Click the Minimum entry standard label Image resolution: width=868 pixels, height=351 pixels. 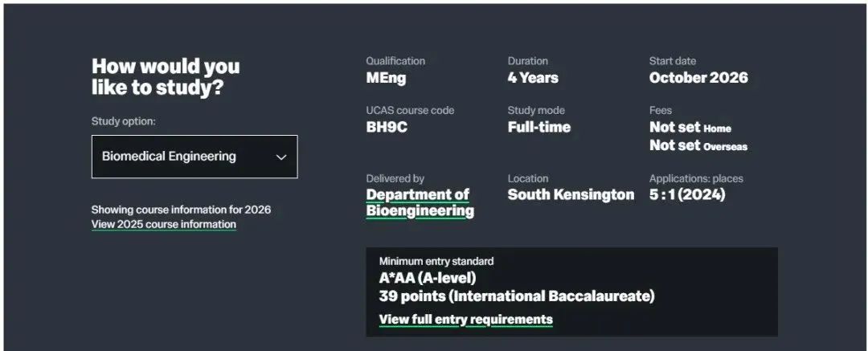point(436,261)
